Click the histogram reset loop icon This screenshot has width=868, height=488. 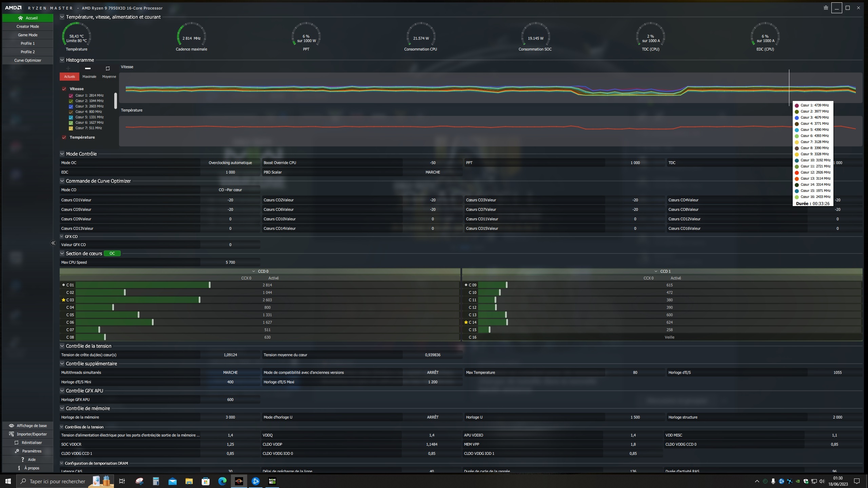tap(108, 68)
